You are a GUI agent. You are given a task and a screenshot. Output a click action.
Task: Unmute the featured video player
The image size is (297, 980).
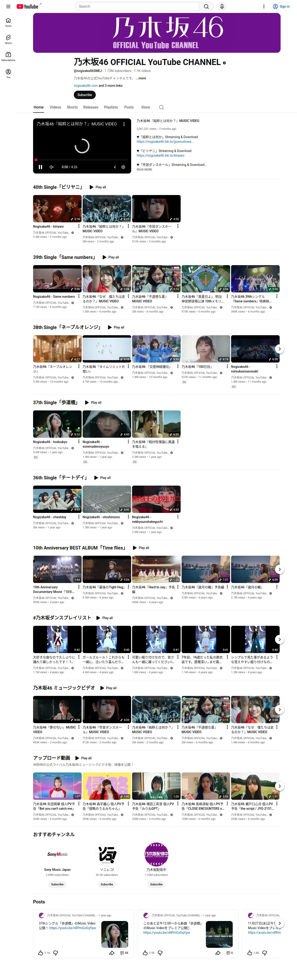(x=51, y=167)
